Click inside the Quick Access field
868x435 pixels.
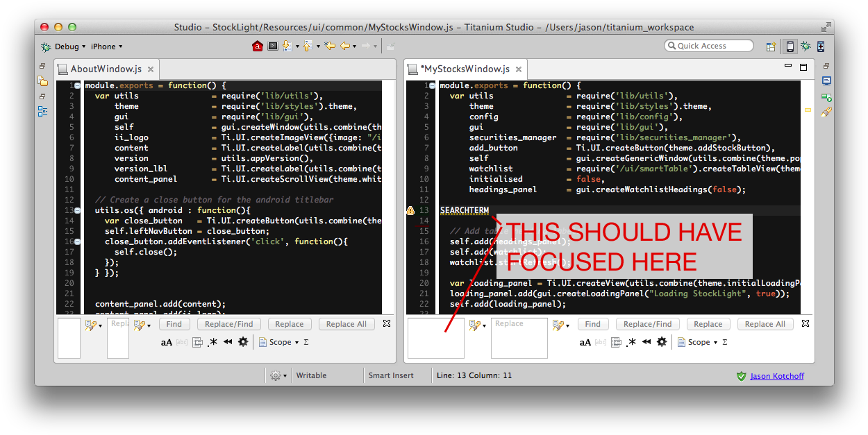[708, 45]
